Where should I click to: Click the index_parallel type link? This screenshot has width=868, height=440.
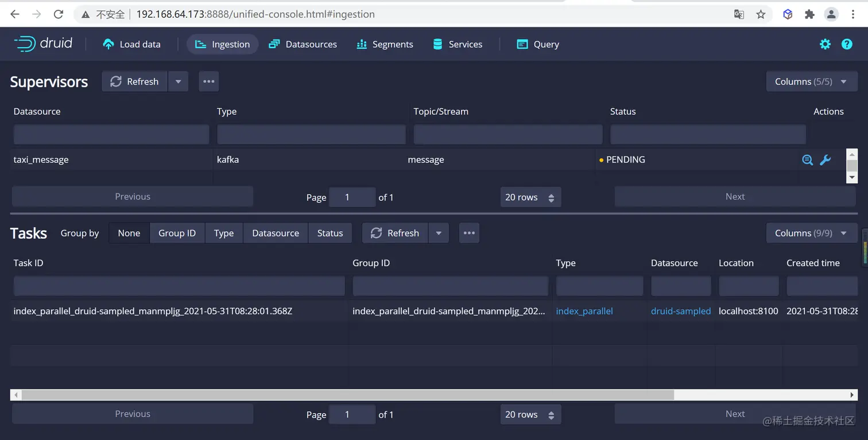(x=584, y=311)
